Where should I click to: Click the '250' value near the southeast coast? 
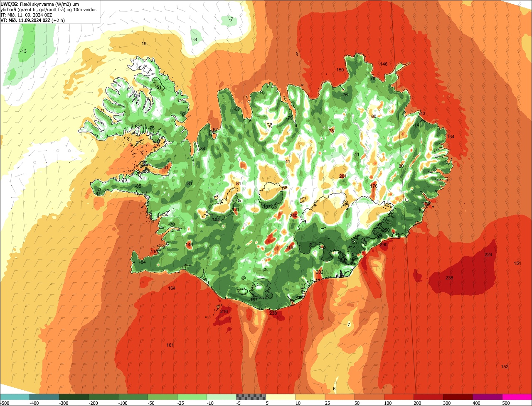coord(386,230)
